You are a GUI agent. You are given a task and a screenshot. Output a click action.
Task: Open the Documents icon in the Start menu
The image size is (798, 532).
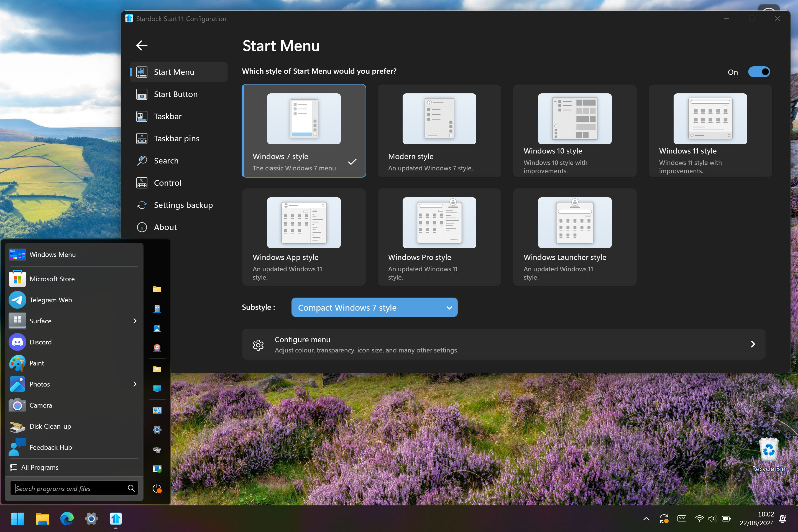pyautogui.click(x=157, y=309)
